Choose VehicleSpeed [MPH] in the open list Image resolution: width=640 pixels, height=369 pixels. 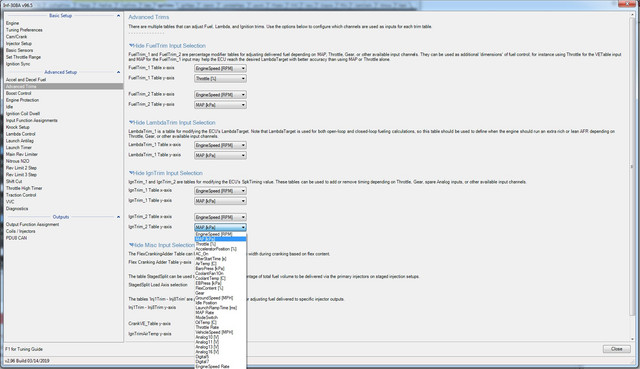click(x=220, y=332)
